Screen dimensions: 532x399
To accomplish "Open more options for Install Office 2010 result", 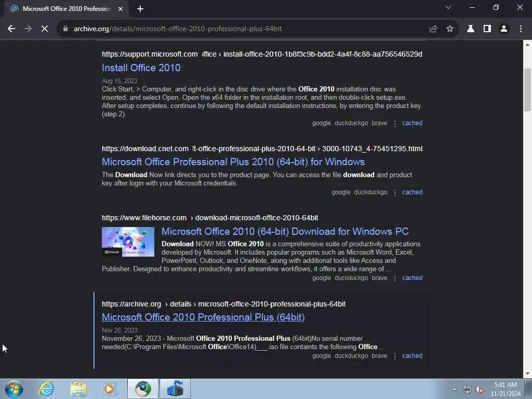I will [x=395, y=124].
